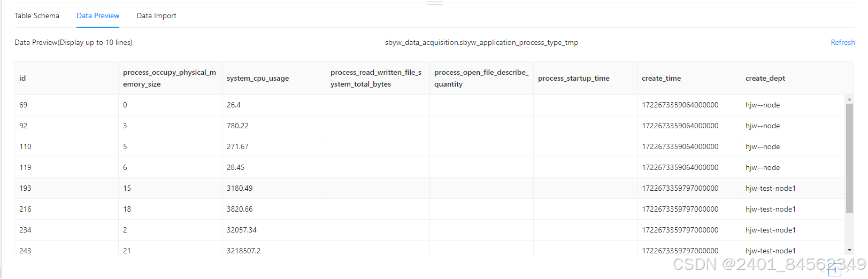Click the Refresh link
Viewport: 868px width, 279px height.
tap(842, 43)
